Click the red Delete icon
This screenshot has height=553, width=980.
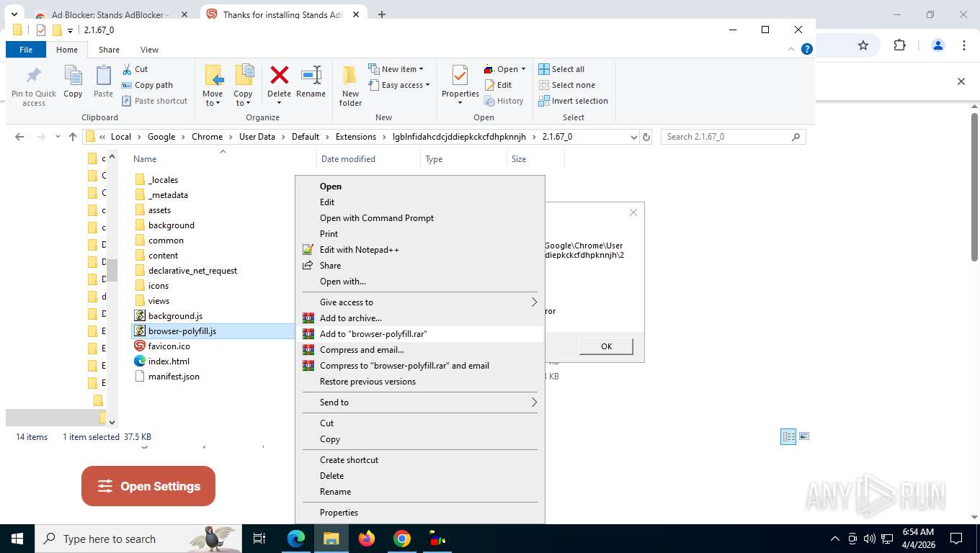(279, 76)
